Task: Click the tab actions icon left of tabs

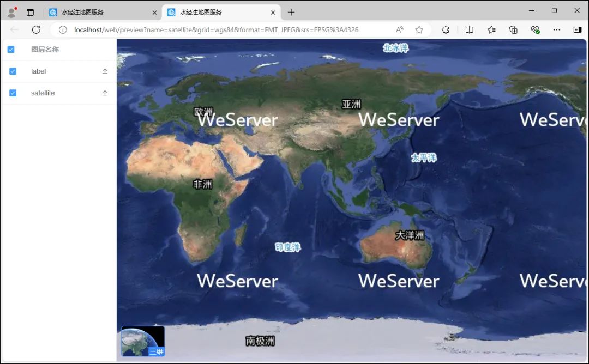Action: (x=29, y=11)
